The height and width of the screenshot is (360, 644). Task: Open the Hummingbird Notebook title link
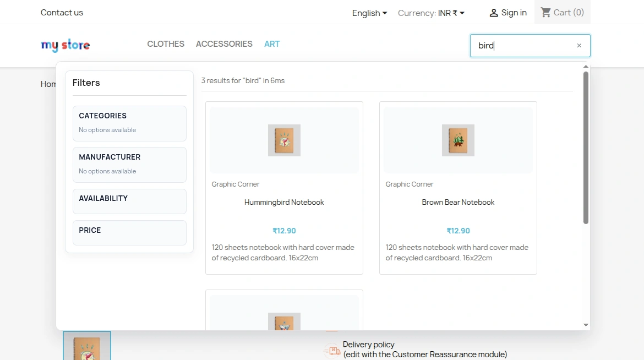(x=284, y=202)
